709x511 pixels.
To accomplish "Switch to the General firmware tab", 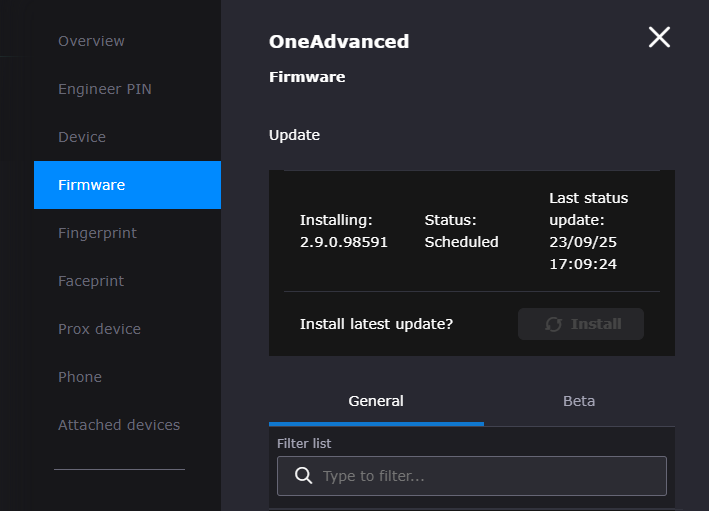I will [x=376, y=401].
